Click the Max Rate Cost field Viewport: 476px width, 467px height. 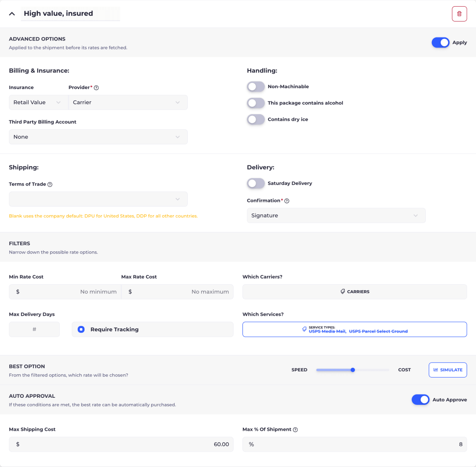177,292
